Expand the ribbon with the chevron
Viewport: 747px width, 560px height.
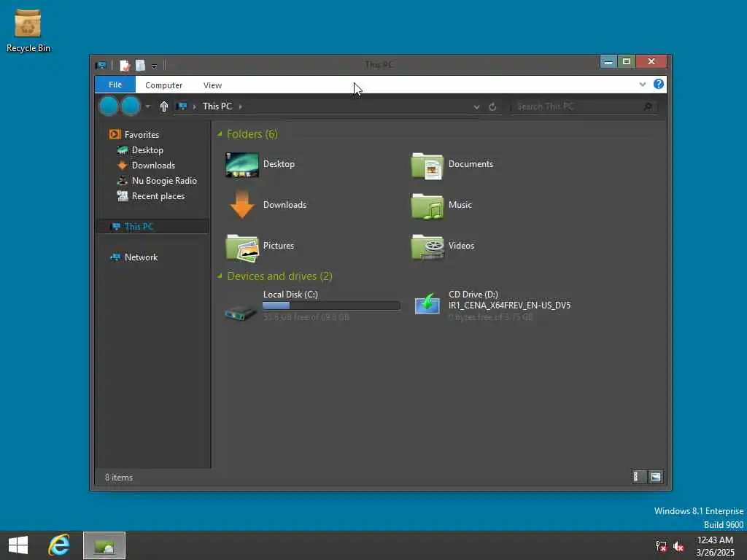[642, 85]
